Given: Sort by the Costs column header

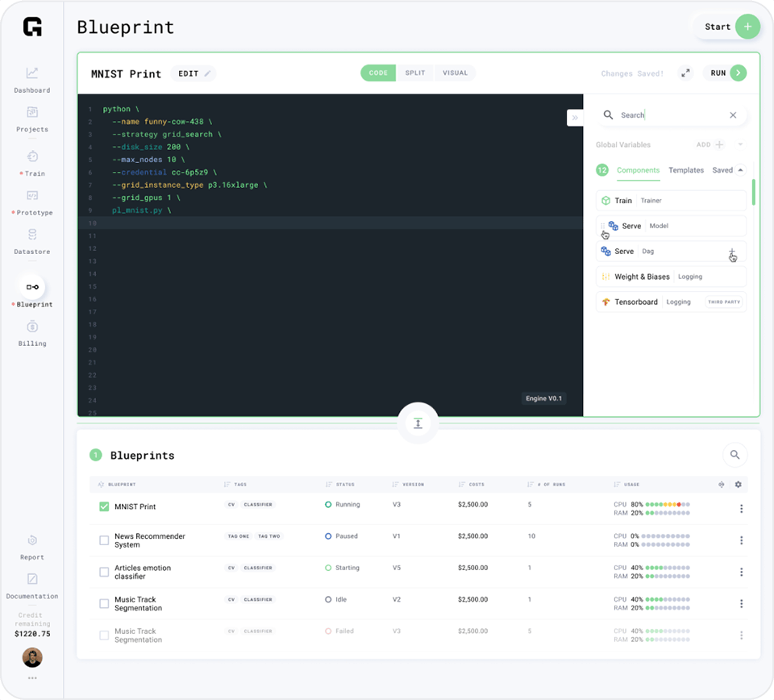Looking at the screenshot, I should coord(472,484).
